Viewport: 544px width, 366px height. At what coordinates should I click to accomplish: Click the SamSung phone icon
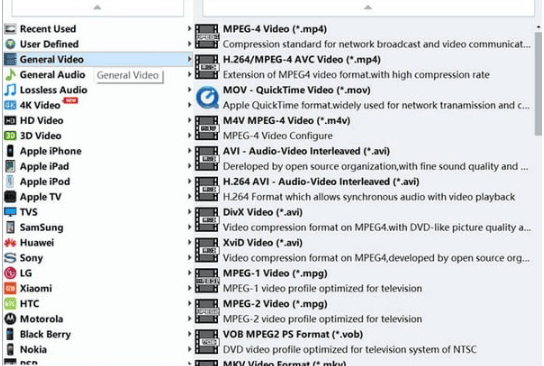(x=10, y=227)
